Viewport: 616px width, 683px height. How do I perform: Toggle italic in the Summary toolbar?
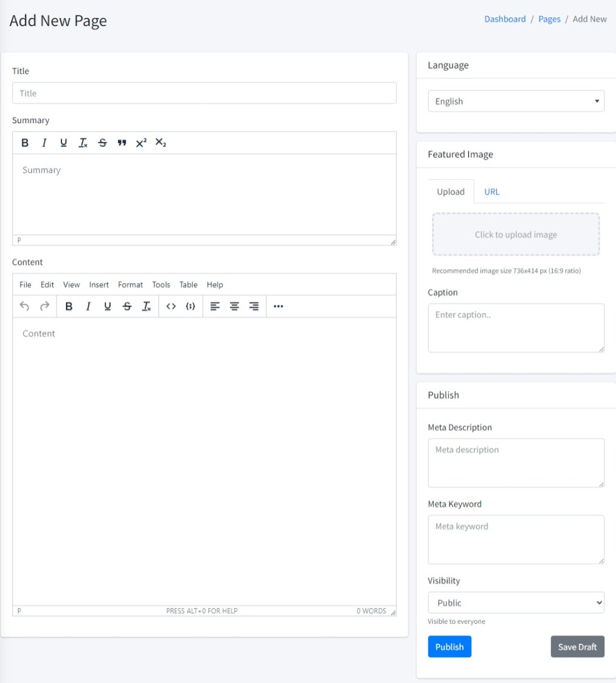pyautogui.click(x=44, y=143)
